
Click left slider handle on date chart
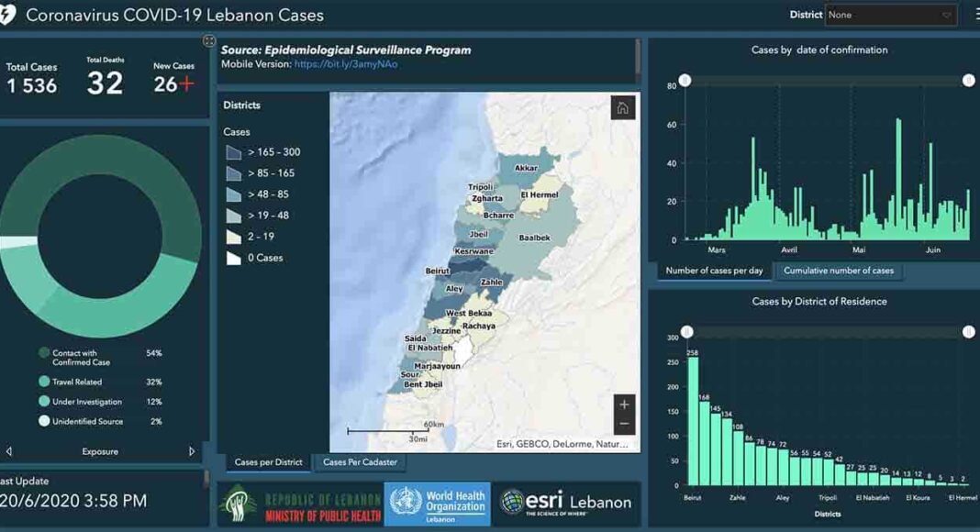point(685,81)
